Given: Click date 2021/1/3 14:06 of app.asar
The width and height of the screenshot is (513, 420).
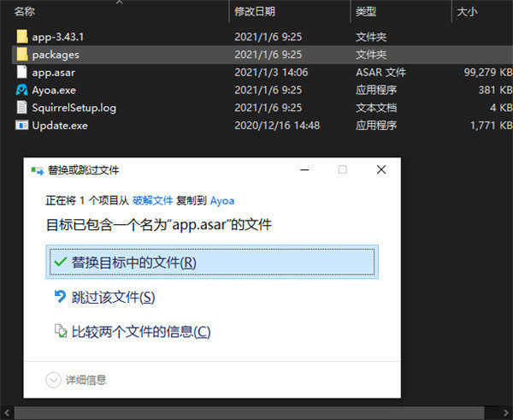Looking at the screenshot, I should point(271,73).
